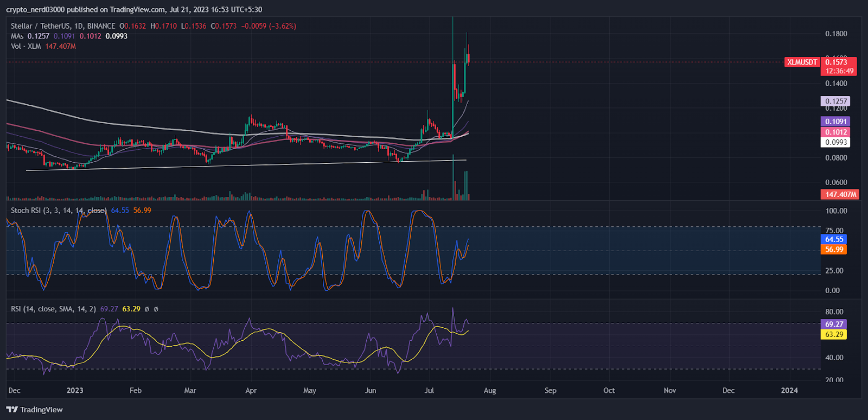Viewport: 868px width, 420px height.
Task: Click the close value C0.1573 in header
Action: (x=224, y=26)
